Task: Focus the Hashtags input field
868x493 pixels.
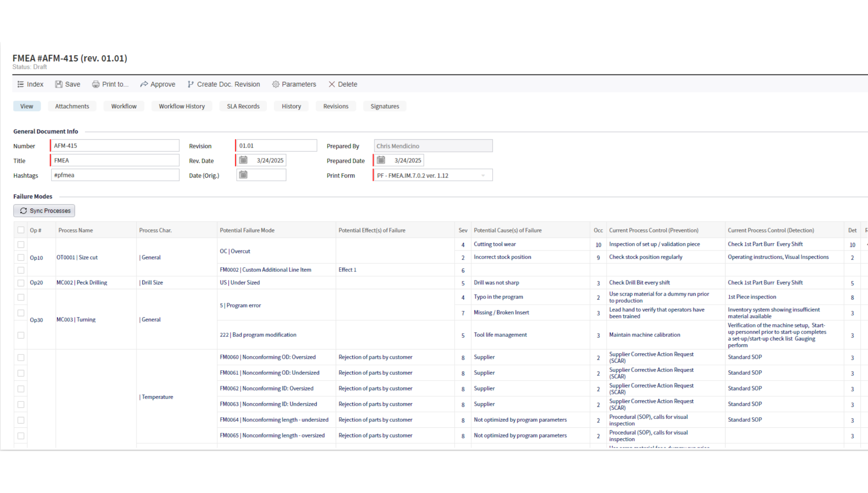Action: pos(115,175)
